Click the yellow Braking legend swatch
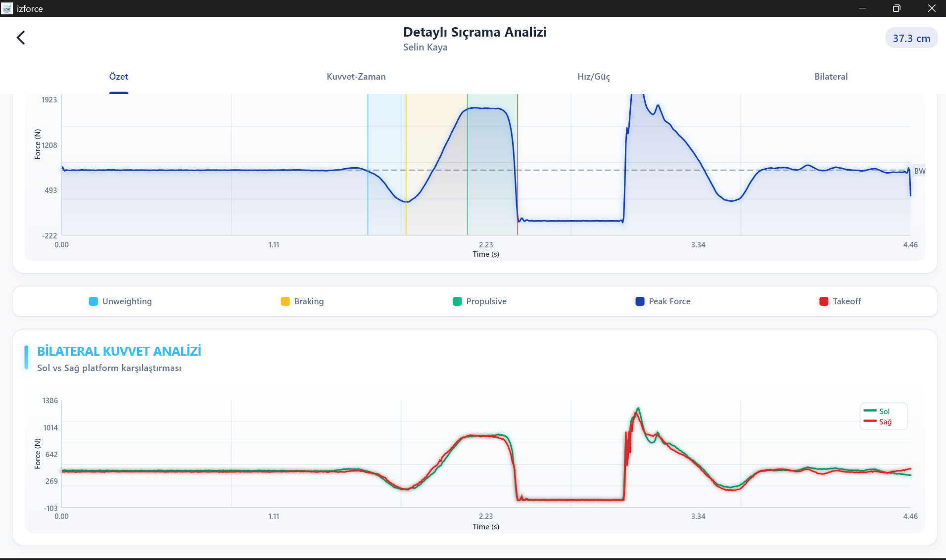 click(285, 301)
